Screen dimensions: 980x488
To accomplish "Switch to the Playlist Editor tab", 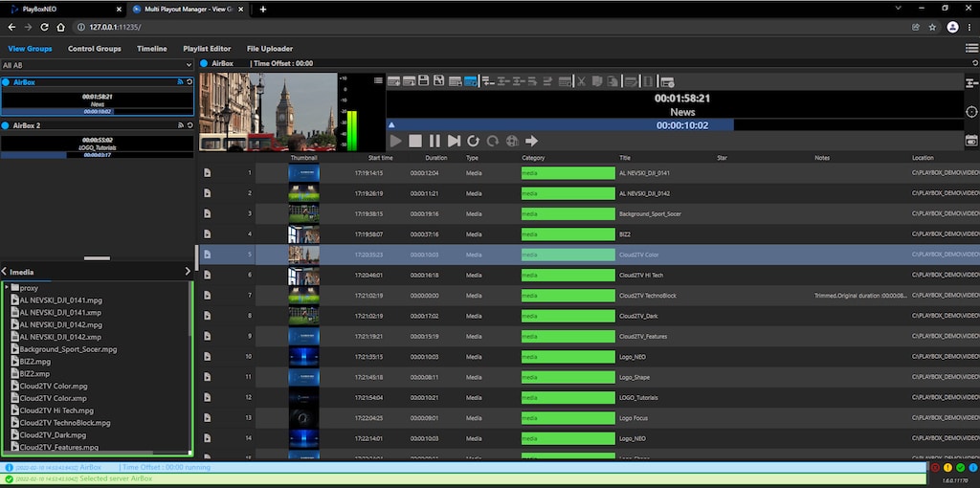I will pyautogui.click(x=208, y=49).
